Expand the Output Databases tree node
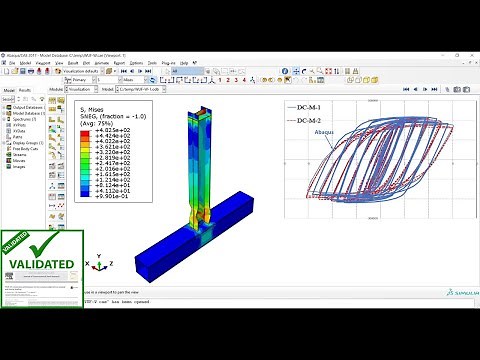Image resolution: width=480 pixels, height=360 pixels. coord(4,107)
